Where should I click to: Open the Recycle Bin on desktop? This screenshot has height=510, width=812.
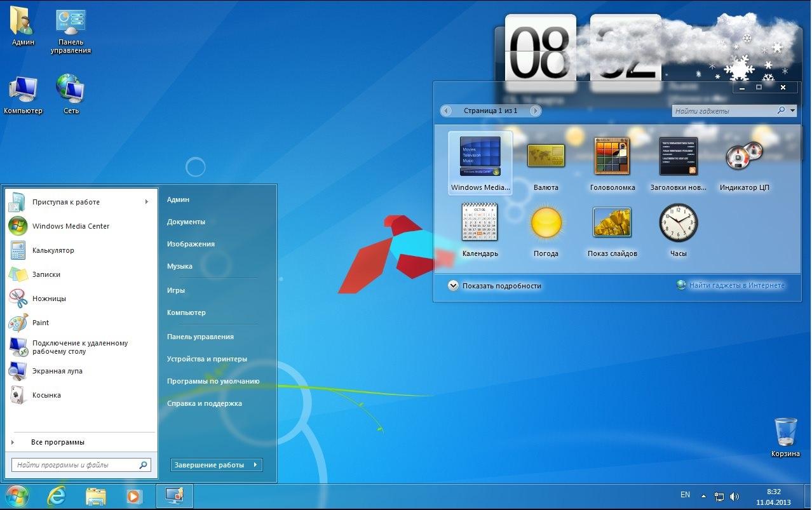[785, 433]
